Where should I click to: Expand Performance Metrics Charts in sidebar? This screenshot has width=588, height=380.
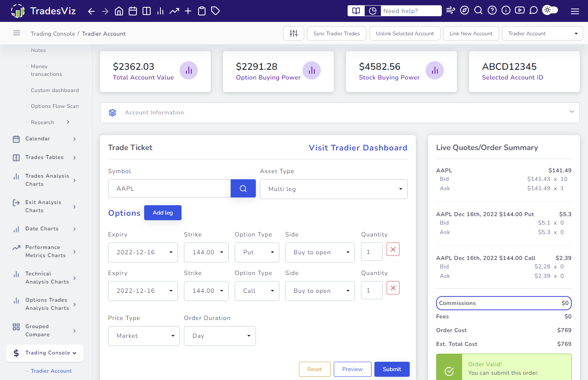click(45, 251)
